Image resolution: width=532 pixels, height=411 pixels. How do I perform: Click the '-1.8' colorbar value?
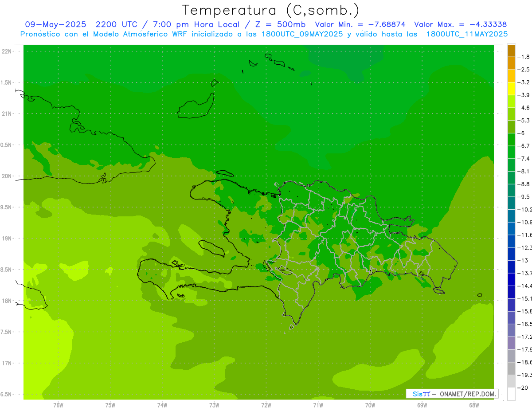pyautogui.click(x=524, y=57)
